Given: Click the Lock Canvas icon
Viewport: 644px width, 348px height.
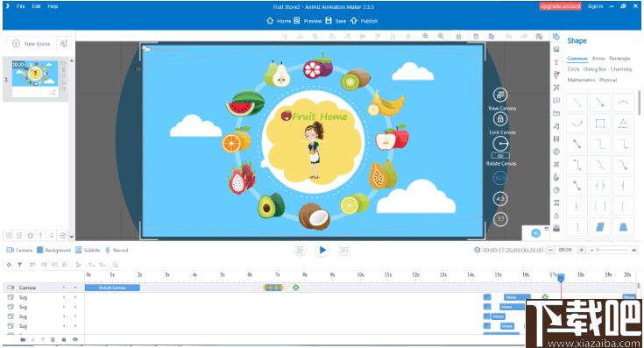Looking at the screenshot, I should (x=499, y=119).
